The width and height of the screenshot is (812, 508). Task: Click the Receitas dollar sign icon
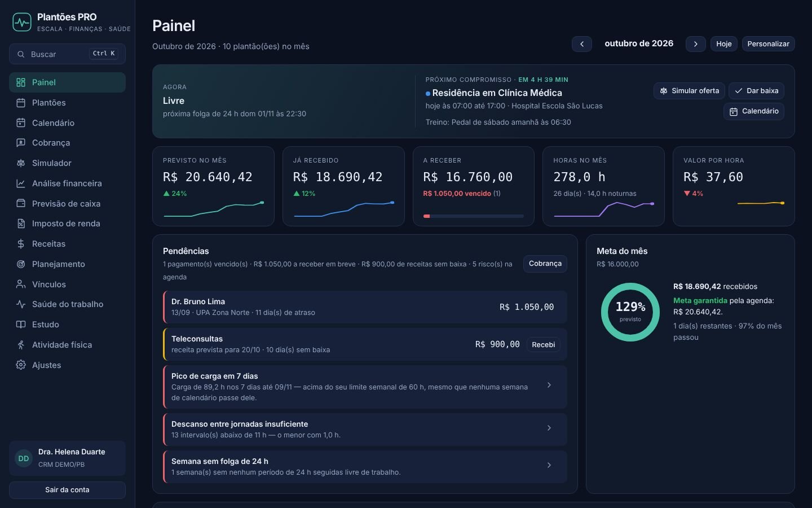click(21, 244)
